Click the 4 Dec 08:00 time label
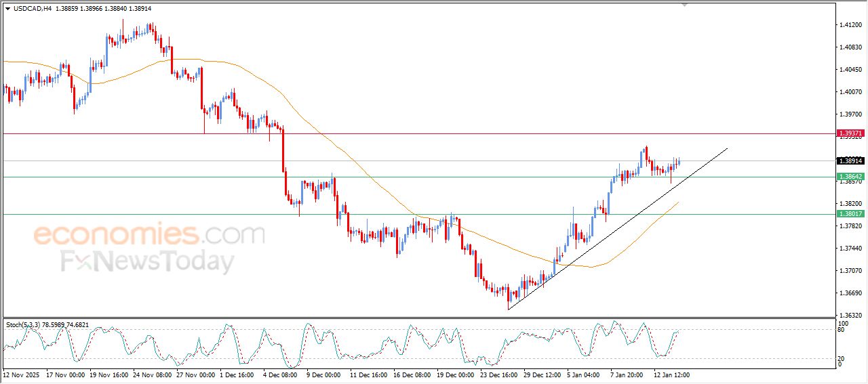The width and height of the screenshot is (868, 384). click(x=280, y=375)
